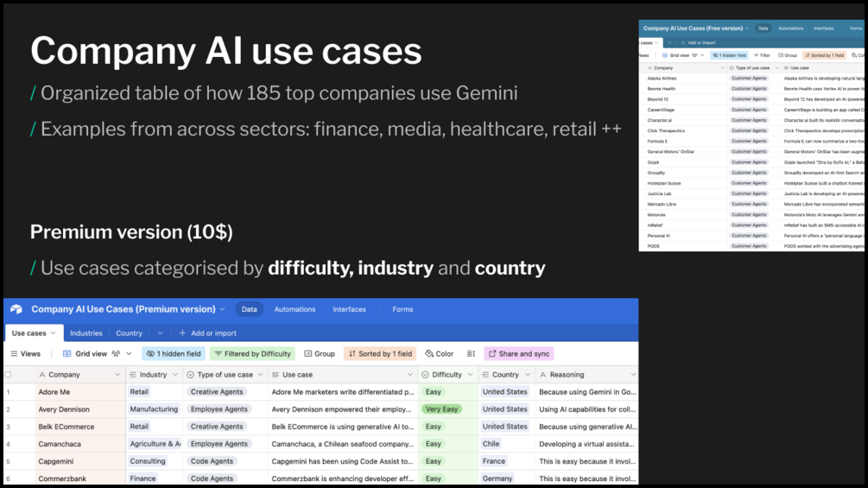Click the Reasoning field type icon
The height and width of the screenshot is (488, 868).
[543, 375]
